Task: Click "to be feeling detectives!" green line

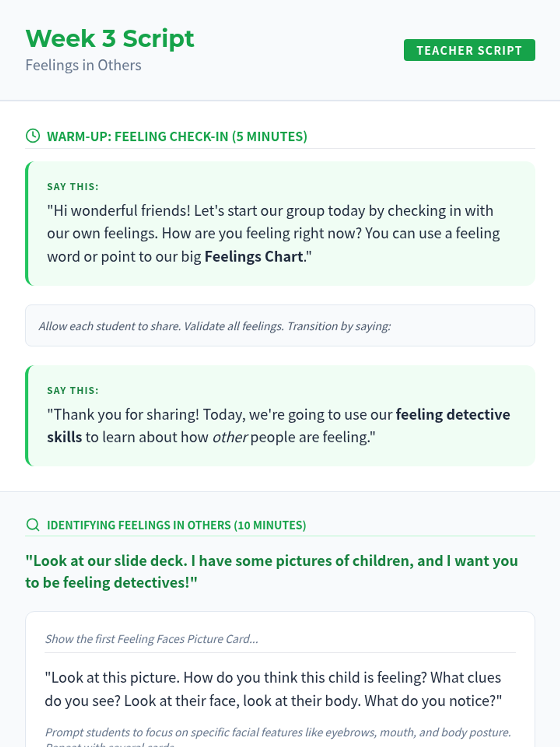Action: point(111,583)
